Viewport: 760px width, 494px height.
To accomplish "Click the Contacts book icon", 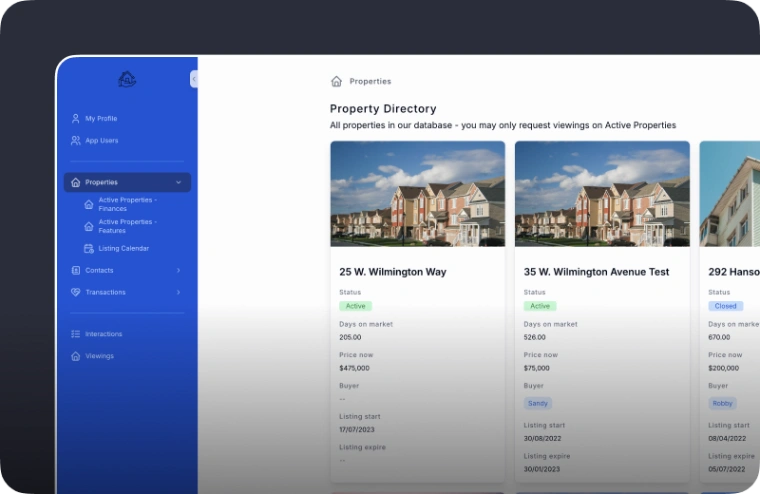I will point(76,270).
